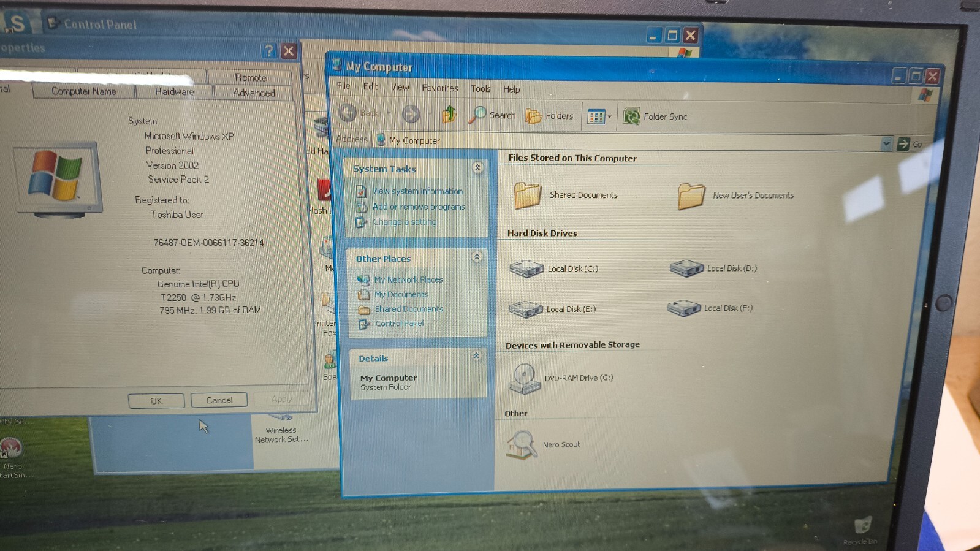This screenshot has width=980, height=551.
Task: Open Shared Documents link in Other Places
Action: pos(409,309)
